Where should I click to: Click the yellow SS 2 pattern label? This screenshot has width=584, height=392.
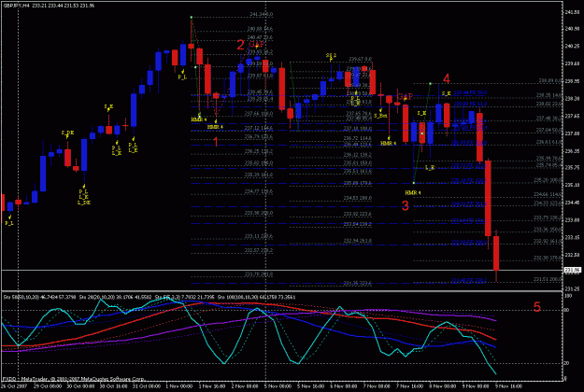pos(331,55)
